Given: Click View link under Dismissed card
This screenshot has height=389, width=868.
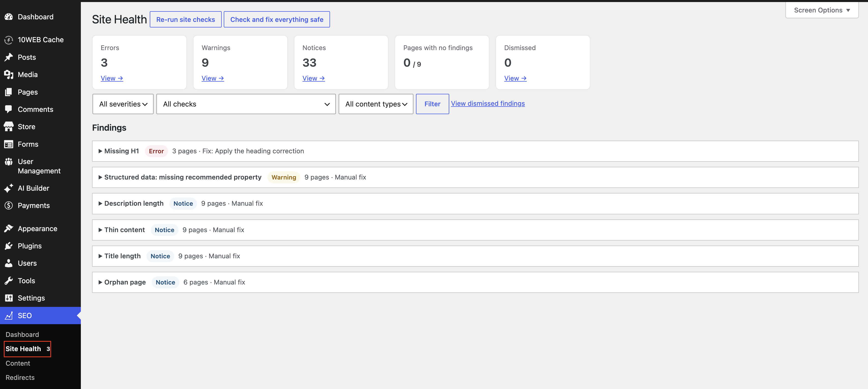Looking at the screenshot, I should click(515, 78).
